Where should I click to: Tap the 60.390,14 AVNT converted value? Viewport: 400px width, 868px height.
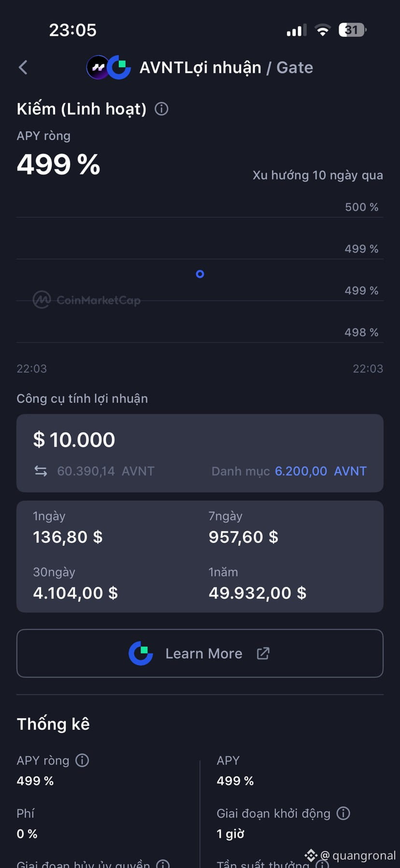(106, 471)
